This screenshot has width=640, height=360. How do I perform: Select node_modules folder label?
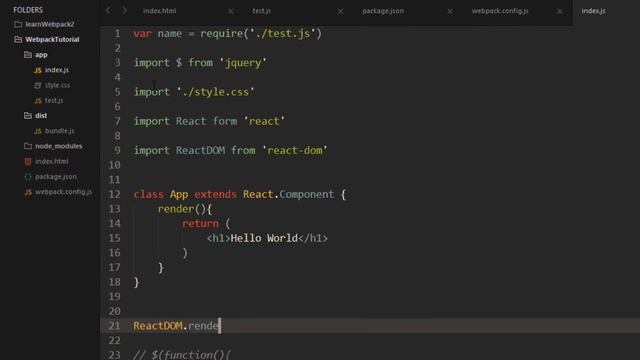(59, 146)
